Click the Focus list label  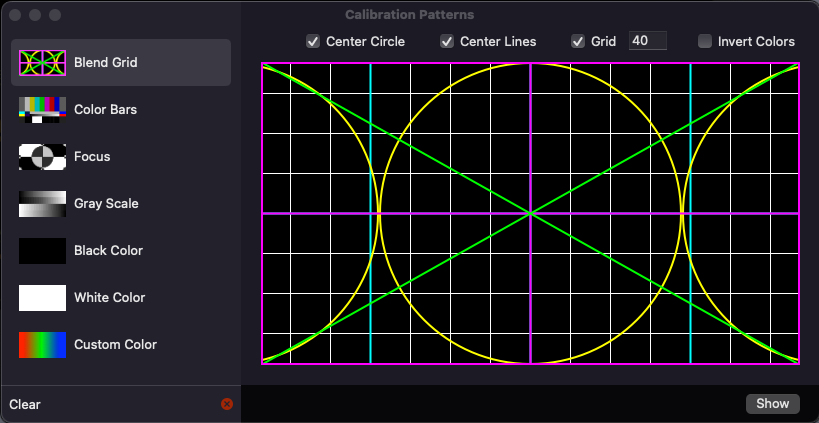click(x=92, y=157)
